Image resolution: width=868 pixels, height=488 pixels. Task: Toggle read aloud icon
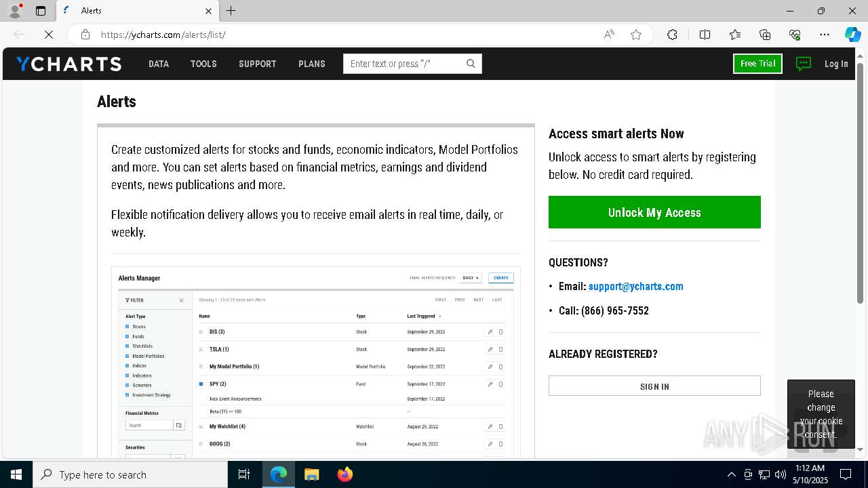point(609,35)
